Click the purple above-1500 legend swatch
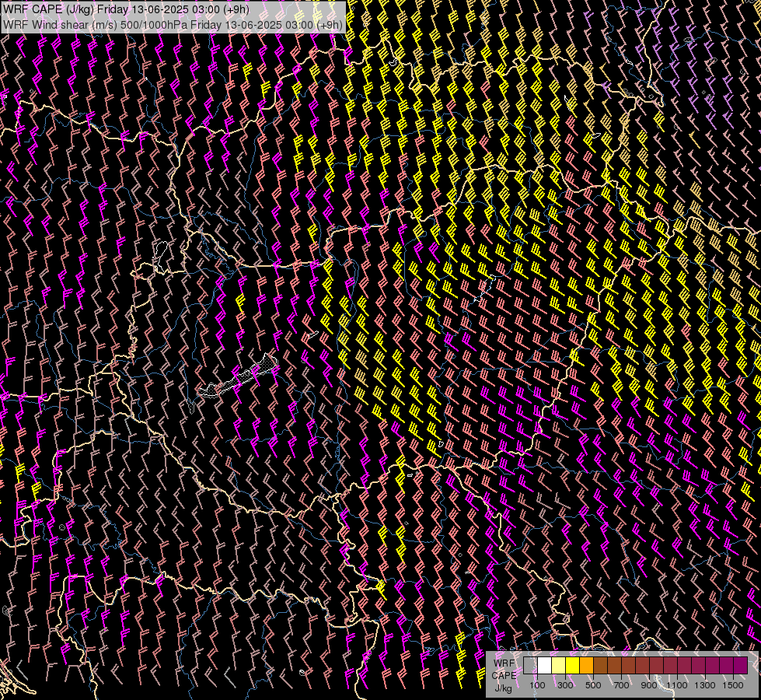The width and height of the screenshot is (761, 700). [x=741, y=666]
